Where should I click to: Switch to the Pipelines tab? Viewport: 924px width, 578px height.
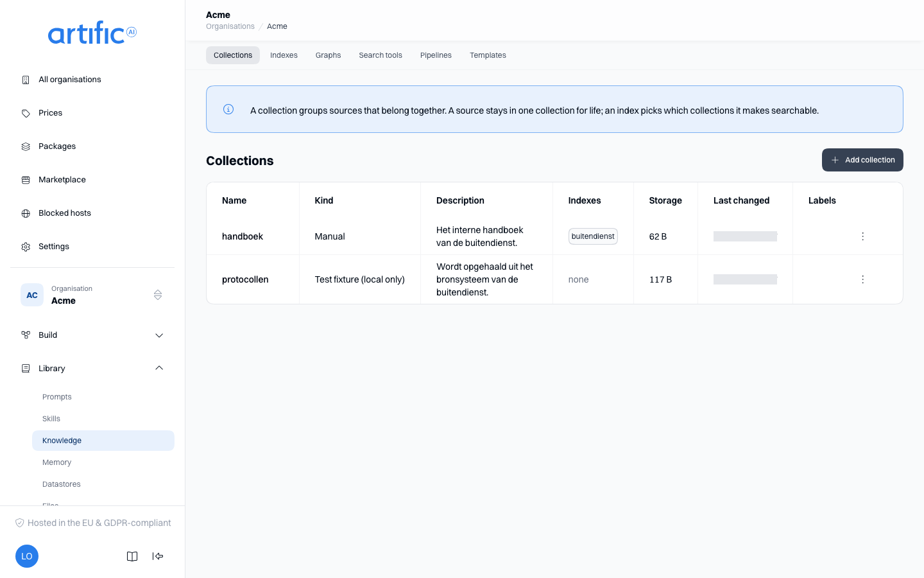point(436,55)
